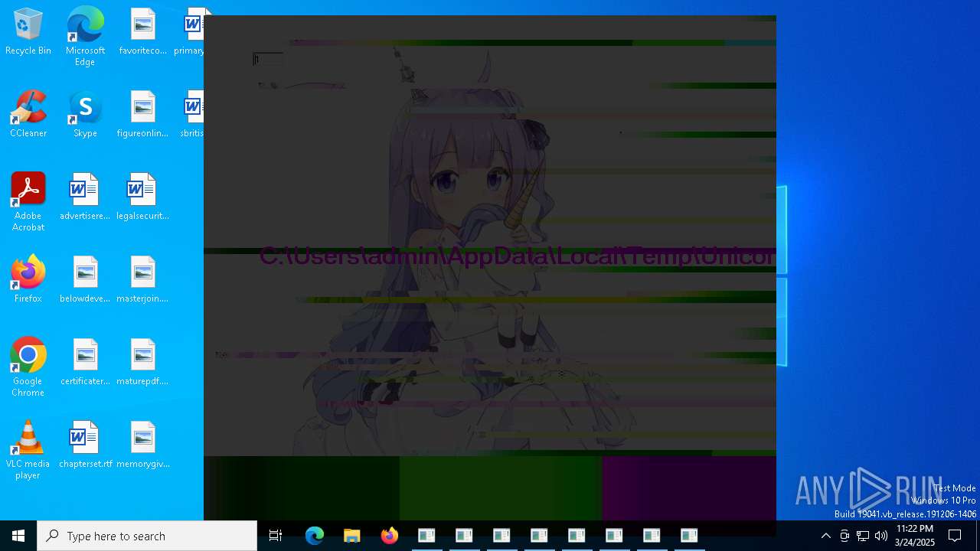Open Microsoft Edge from the taskbar
980x551 pixels.
click(x=315, y=536)
